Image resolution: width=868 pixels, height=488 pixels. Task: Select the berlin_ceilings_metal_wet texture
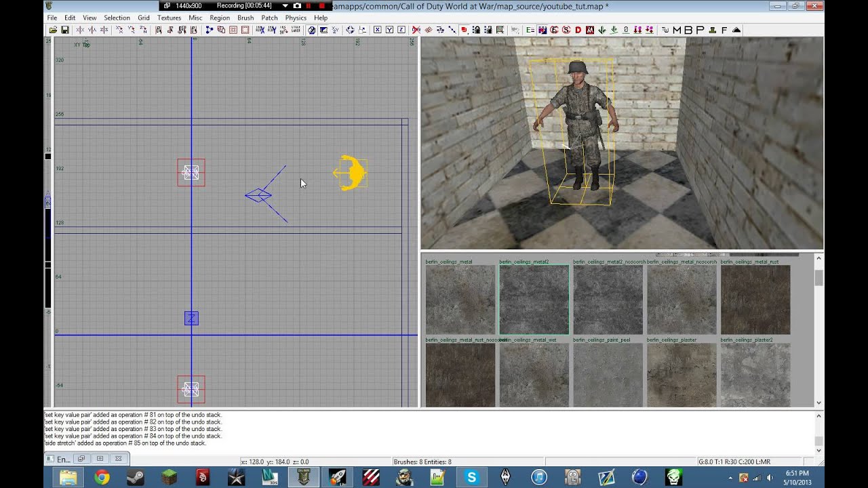click(x=534, y=375)
